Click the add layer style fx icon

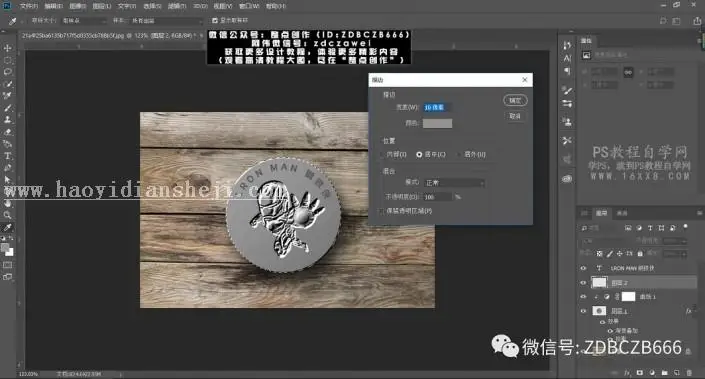click(x=627, y=373)
